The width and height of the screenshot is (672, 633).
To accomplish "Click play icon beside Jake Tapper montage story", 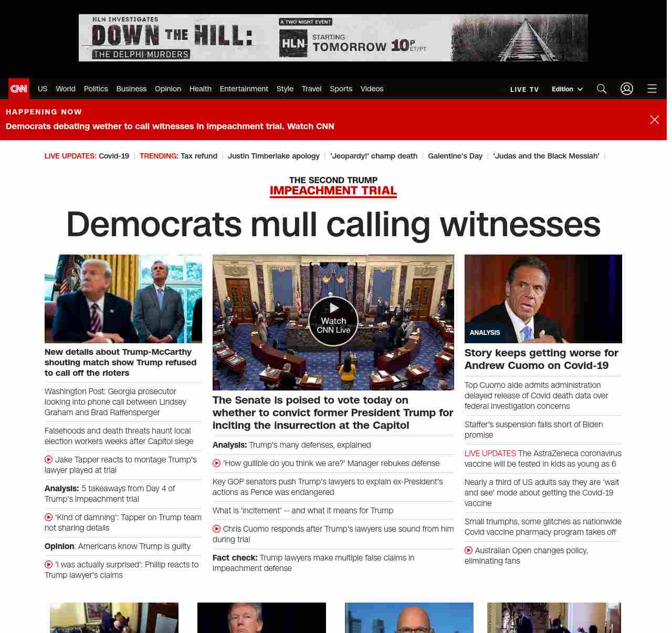I will click(x=49, y=460).
